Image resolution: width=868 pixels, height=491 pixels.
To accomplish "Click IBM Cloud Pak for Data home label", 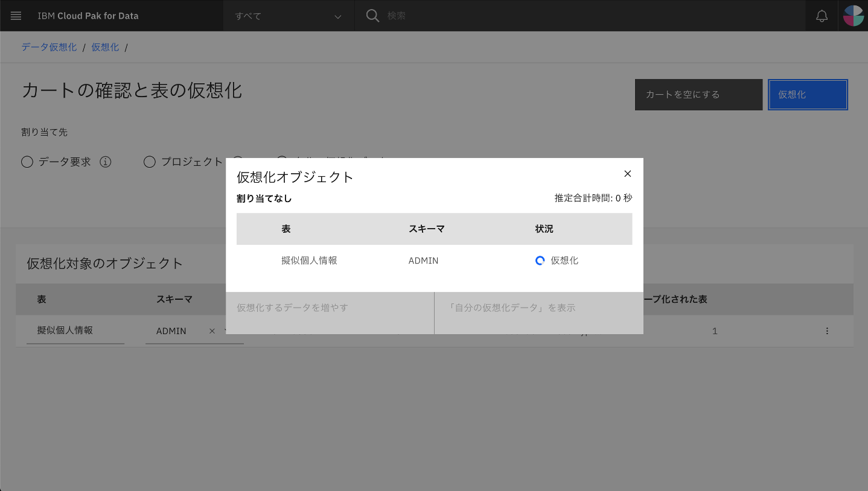I will 88,16.
